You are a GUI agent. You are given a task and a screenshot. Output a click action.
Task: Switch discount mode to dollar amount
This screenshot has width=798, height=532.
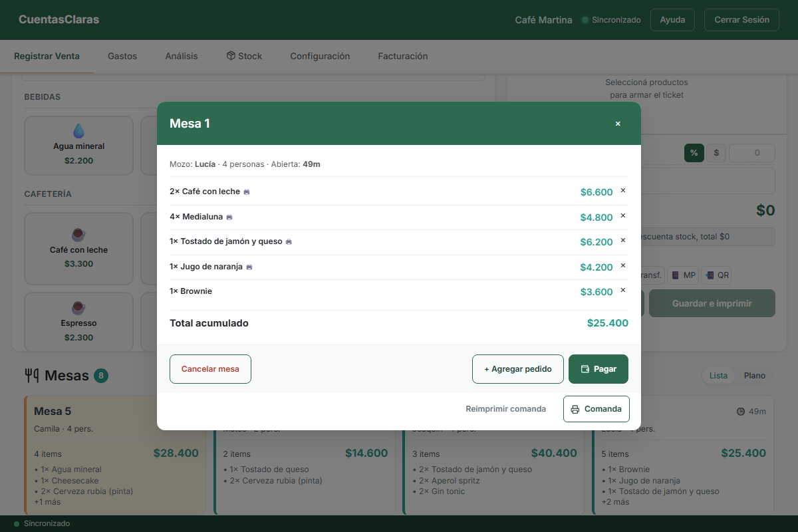(x=716, y=153)
